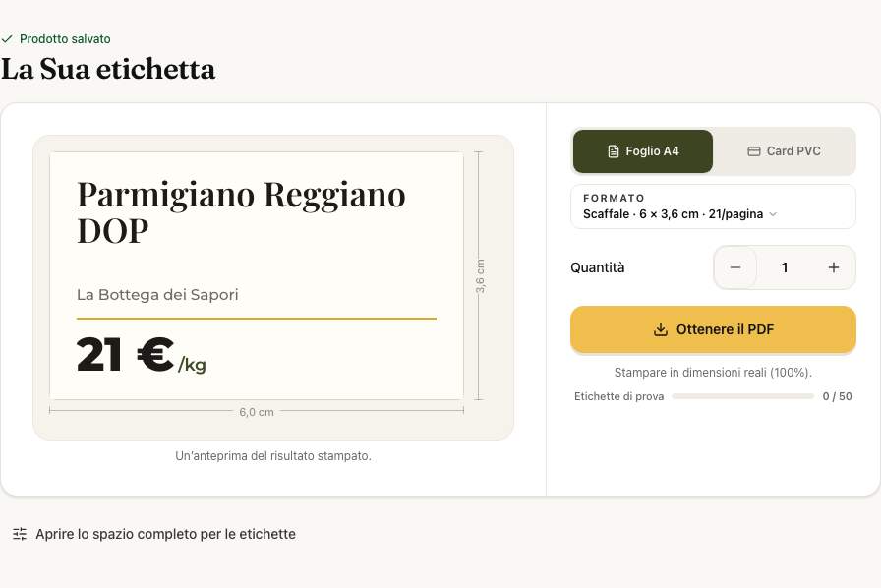
Task: Click the 21 € price on the label
Action: pos(125,354)
